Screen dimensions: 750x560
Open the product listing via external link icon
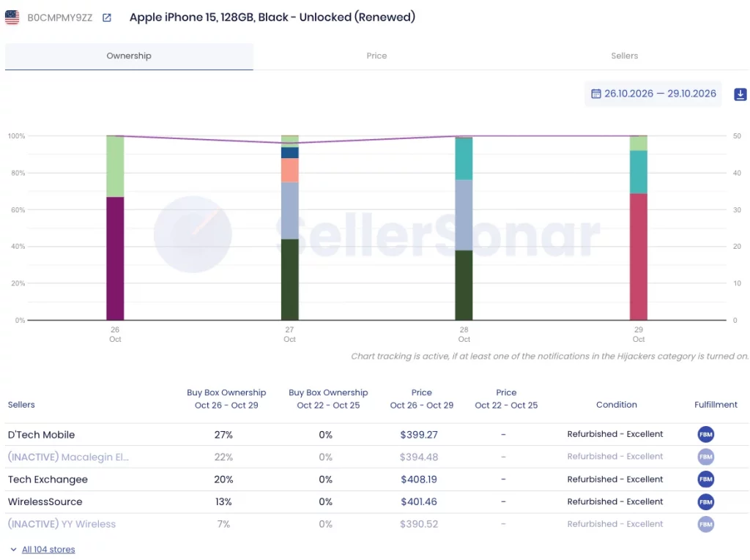tap(107, 18)
